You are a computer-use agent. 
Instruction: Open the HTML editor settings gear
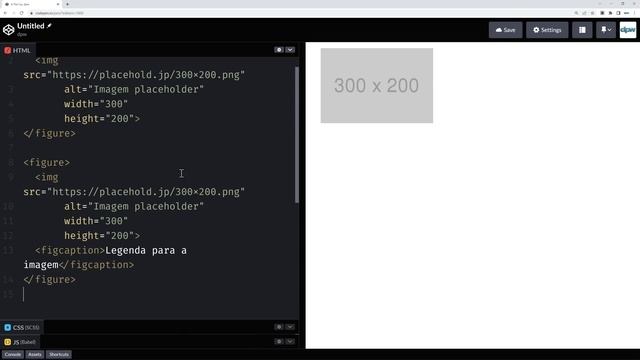(x=279, y=50)
